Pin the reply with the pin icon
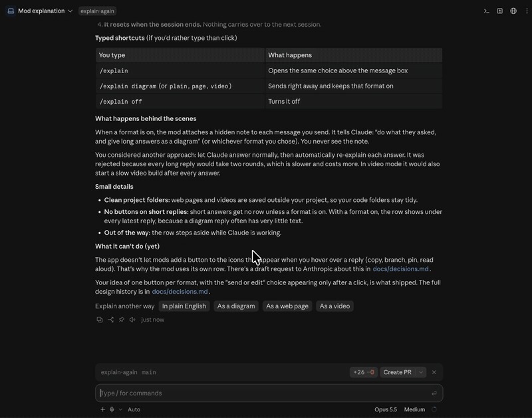Screen dimensions: 532x418 coord(122,320)
